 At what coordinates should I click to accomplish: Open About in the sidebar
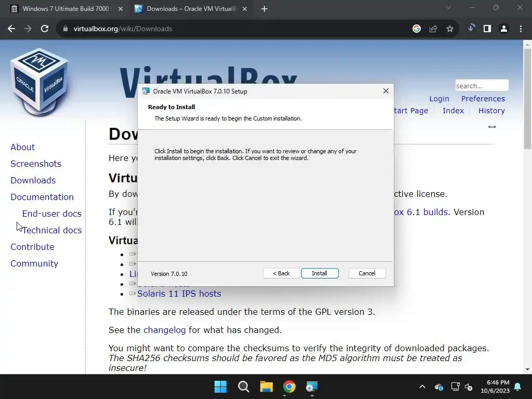click(22, 147)
